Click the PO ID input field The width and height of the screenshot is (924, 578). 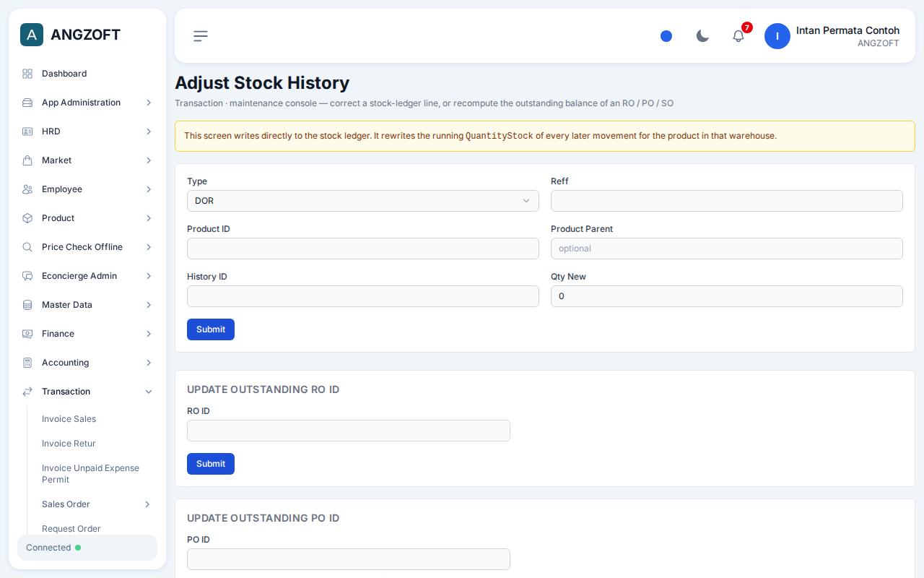349,559
